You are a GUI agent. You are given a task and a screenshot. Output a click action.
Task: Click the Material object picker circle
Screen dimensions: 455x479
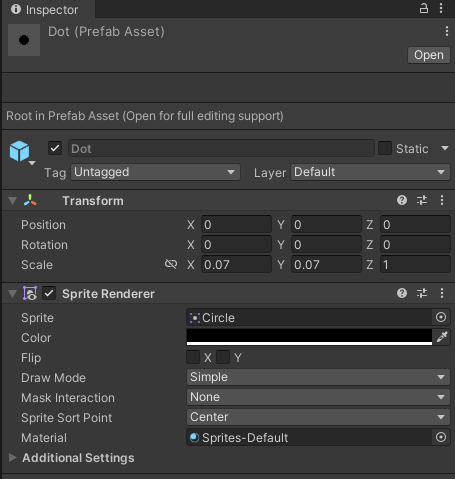441,437
